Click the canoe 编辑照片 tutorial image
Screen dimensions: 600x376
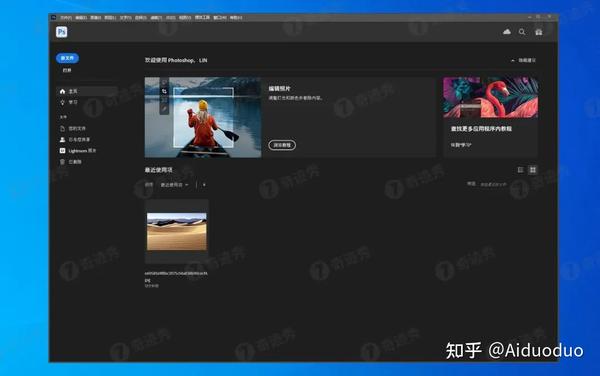[203, 117]
